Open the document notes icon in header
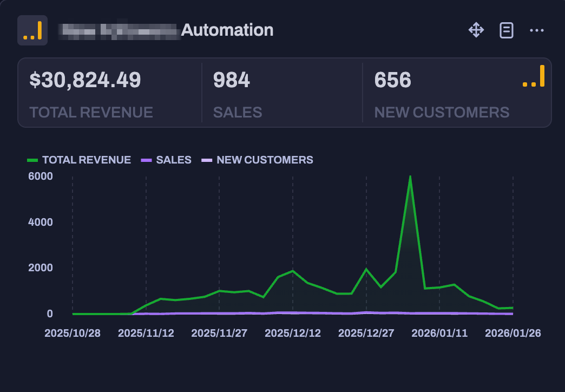 506,30
